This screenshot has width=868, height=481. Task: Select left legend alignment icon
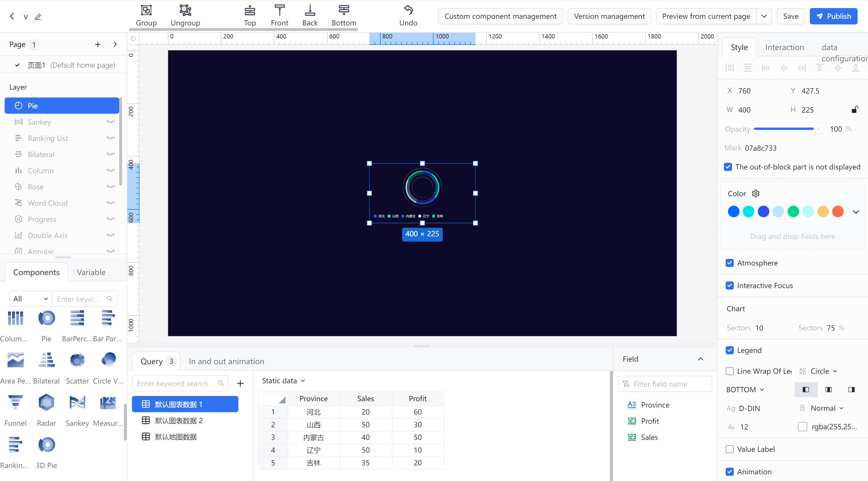(x=806, y=389)
